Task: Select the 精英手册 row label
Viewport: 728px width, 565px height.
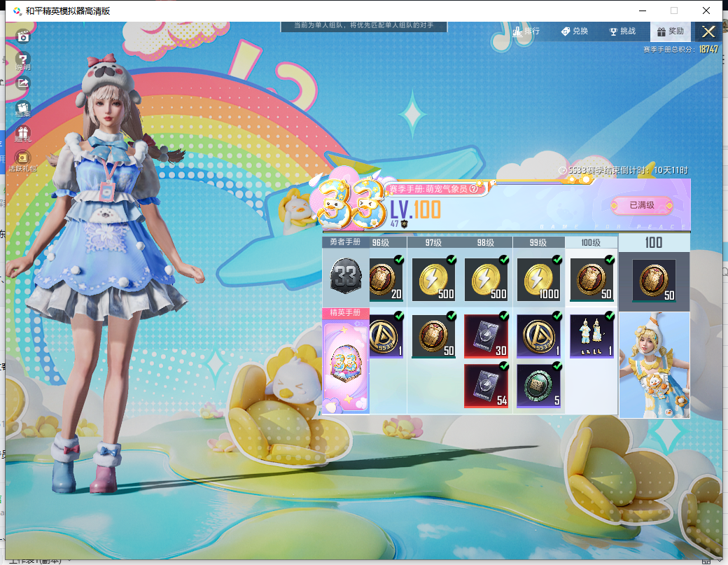Action: point(345,312)
